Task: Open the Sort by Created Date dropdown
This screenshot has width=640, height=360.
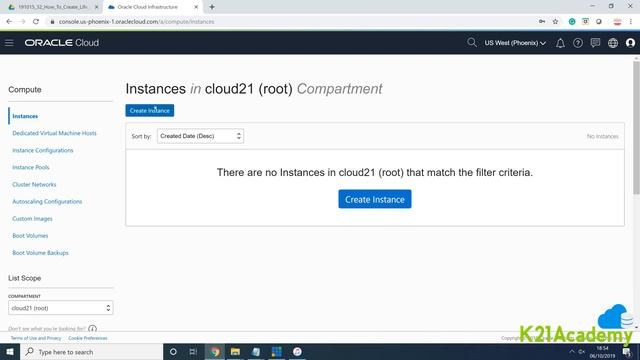Action: coord(200,136)
